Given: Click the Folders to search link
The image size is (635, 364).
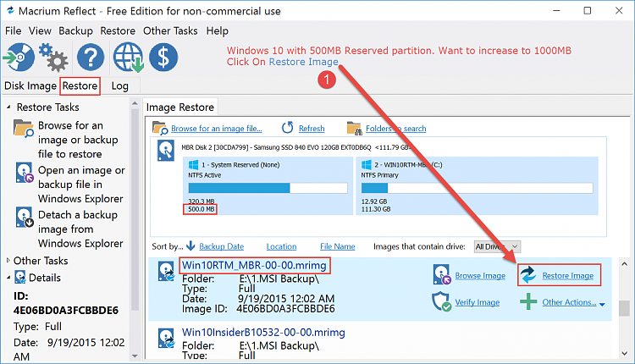Looking at the screenshot, I should 395,129.
